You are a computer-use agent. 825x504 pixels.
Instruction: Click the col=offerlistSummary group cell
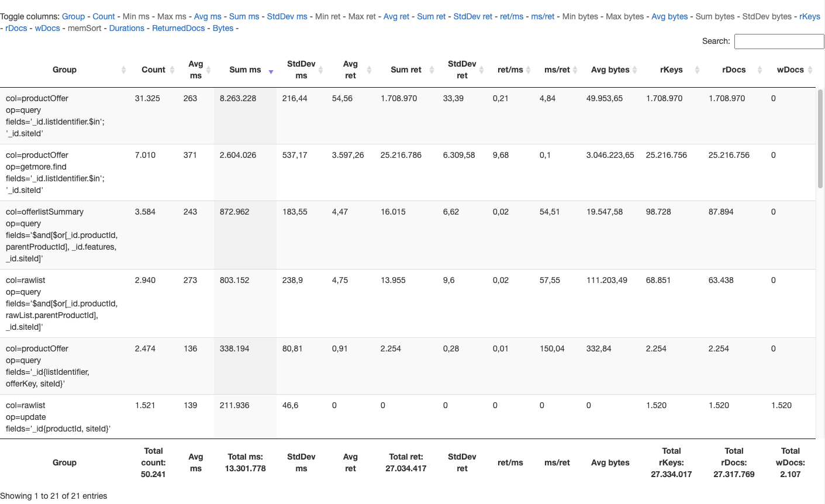(64, 235)
